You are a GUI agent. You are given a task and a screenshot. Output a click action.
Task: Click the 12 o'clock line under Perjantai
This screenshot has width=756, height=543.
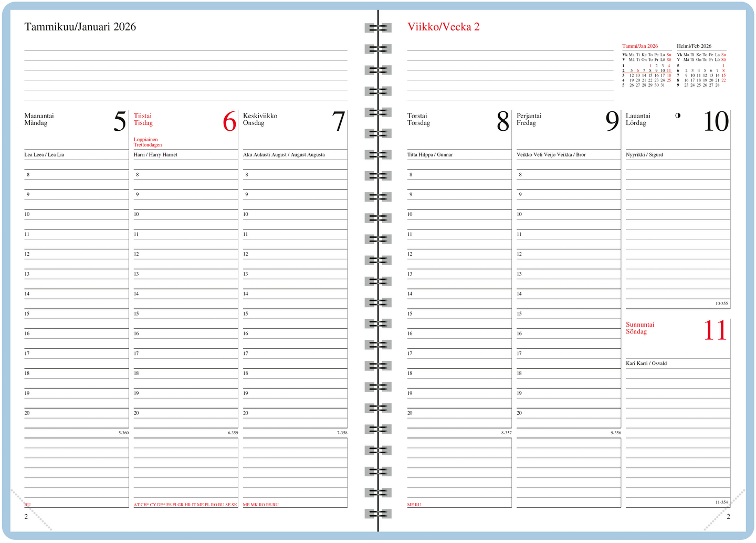tap(568, 254)
